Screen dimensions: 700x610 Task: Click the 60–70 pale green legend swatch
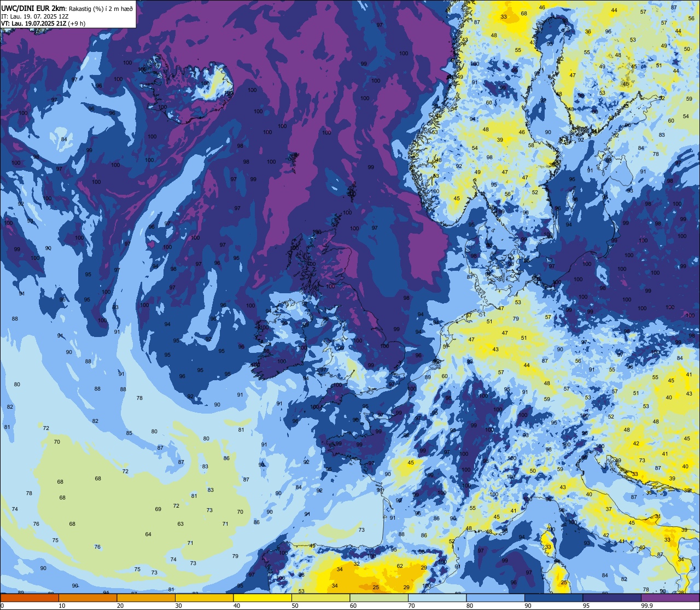tap(379, 597)
